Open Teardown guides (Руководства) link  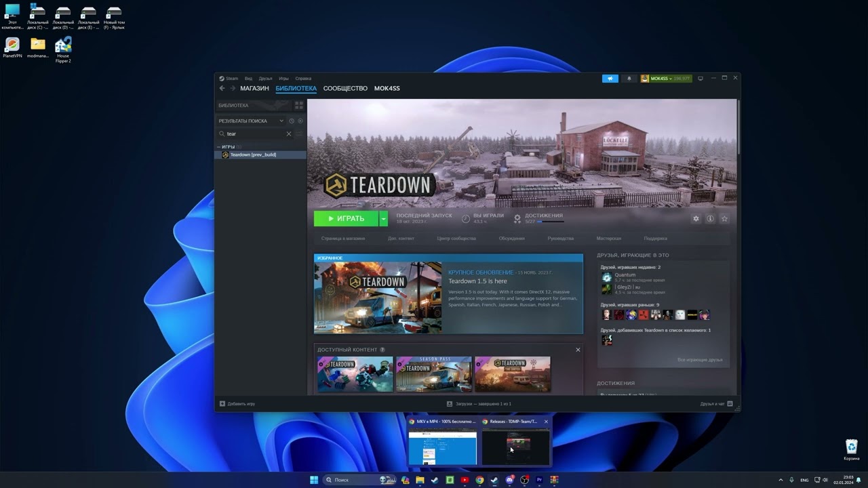561,239
